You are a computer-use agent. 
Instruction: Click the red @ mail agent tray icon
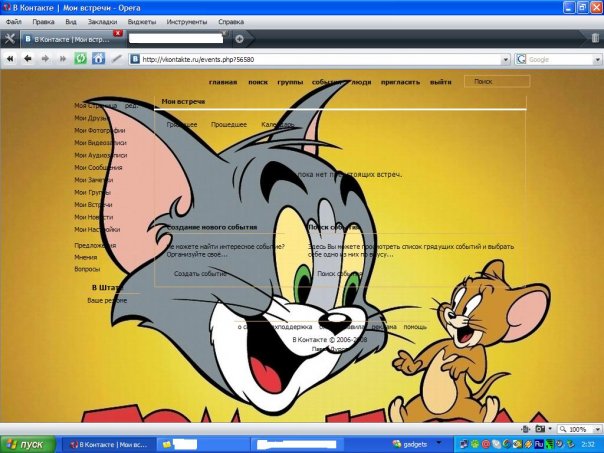coord(487,444)
